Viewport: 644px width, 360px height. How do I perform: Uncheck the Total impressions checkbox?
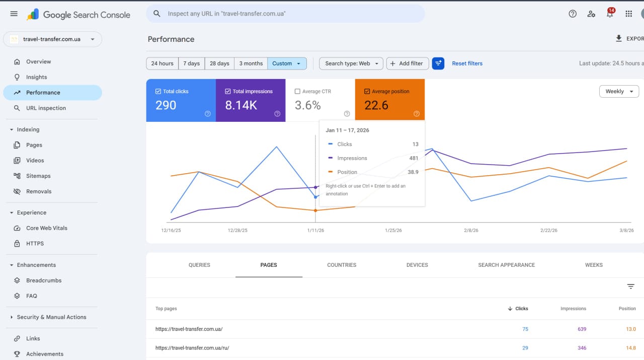pos(228,91)
